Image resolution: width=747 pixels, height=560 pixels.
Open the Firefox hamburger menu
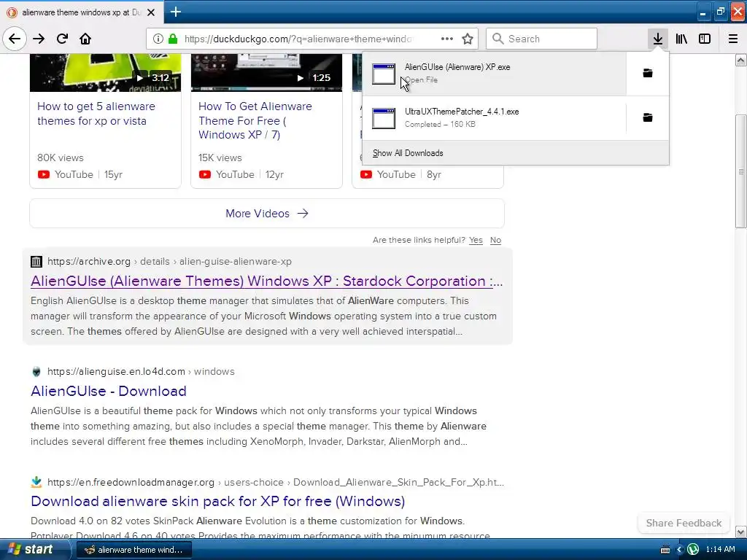(732, 39)
